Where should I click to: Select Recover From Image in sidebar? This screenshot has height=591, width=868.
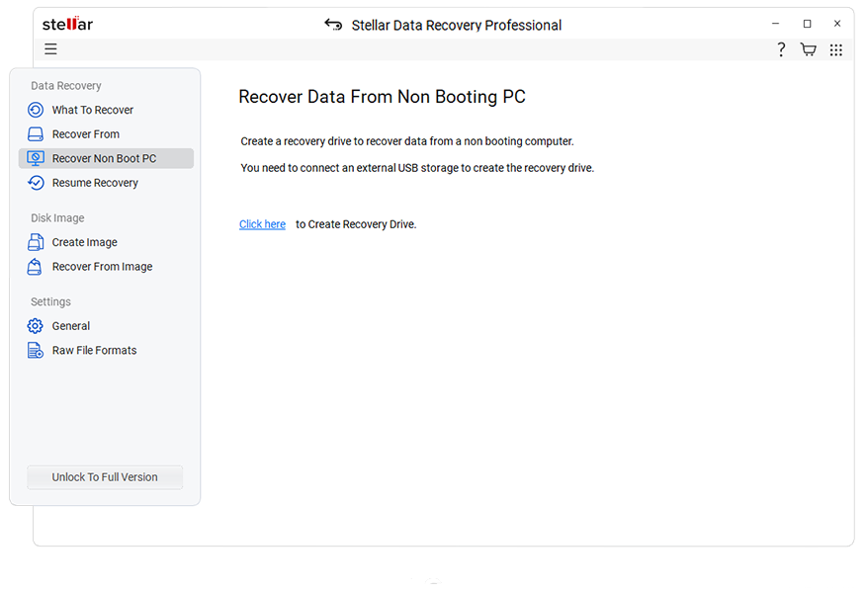102,267
